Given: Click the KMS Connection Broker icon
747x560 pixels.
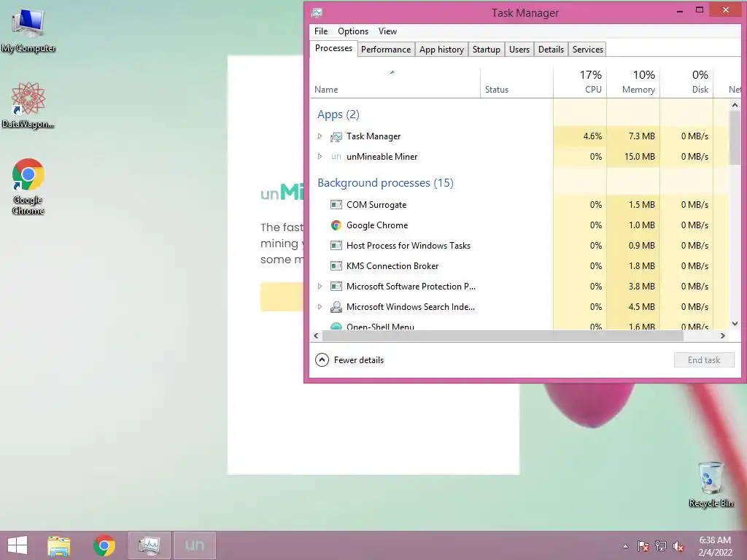Looking at the screenshot, I should point(336,266).
